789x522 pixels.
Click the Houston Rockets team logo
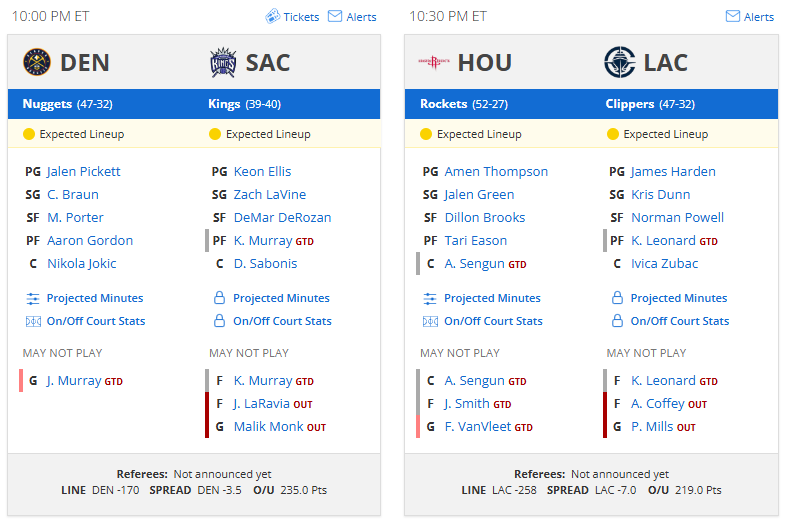tap(434, 62)
